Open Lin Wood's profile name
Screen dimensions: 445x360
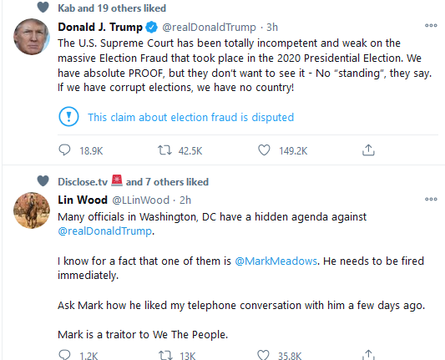83,200
